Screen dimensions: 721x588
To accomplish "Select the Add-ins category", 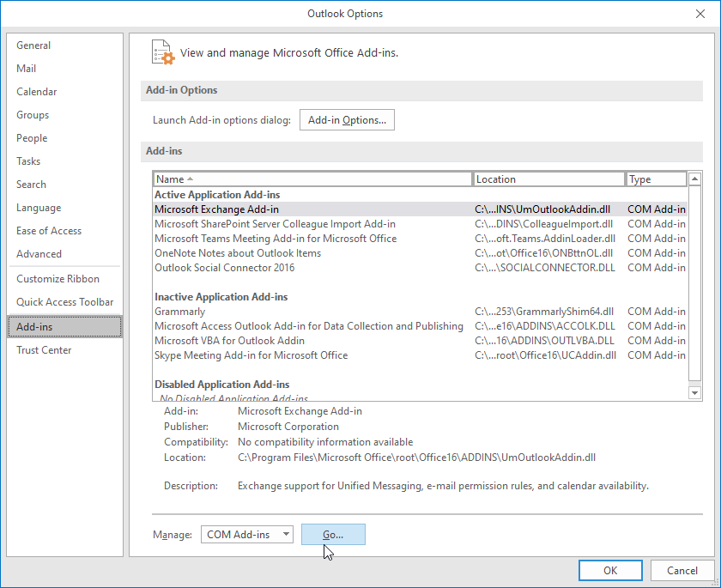I will pos(65,327).
